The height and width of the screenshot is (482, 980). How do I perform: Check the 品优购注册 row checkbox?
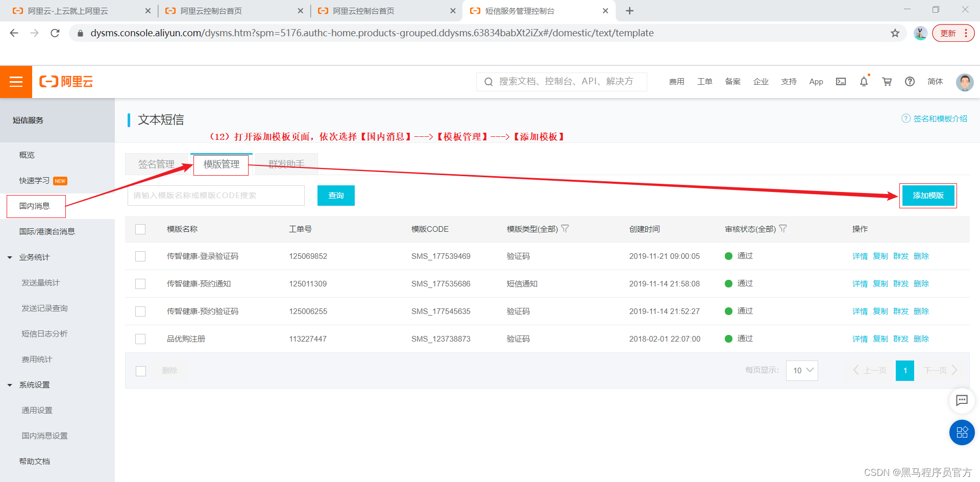click(140, 339)
